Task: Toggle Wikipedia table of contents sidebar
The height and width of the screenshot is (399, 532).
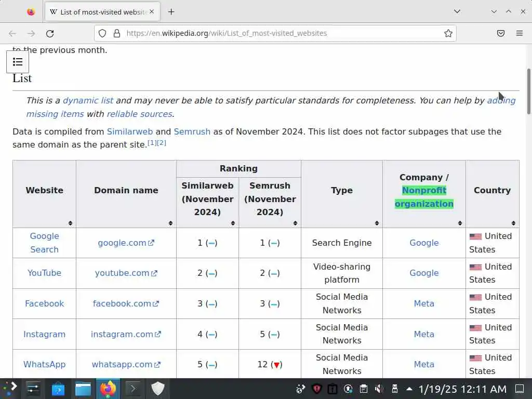Action: point(18,62)
